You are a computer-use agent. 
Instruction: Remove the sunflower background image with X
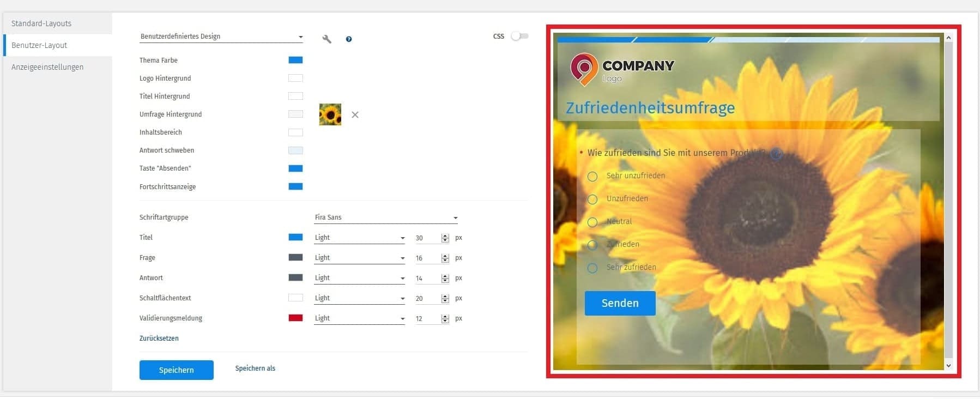point(355,115)
